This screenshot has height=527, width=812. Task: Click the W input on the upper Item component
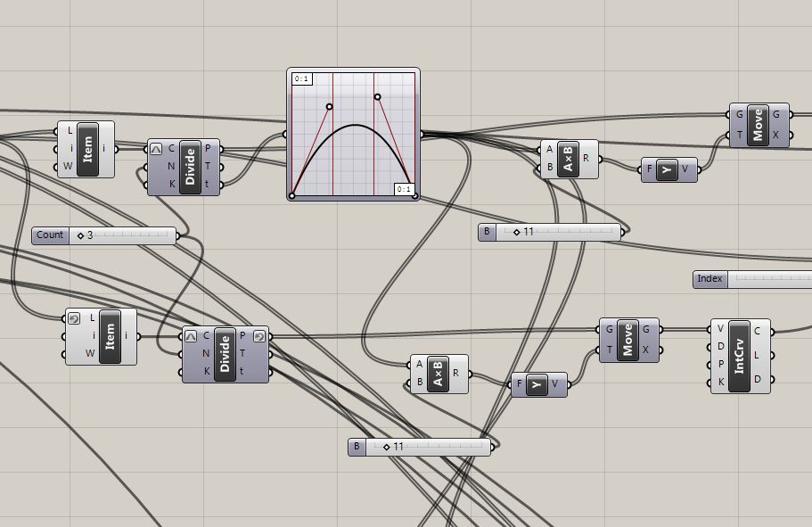tap(68, 167)
